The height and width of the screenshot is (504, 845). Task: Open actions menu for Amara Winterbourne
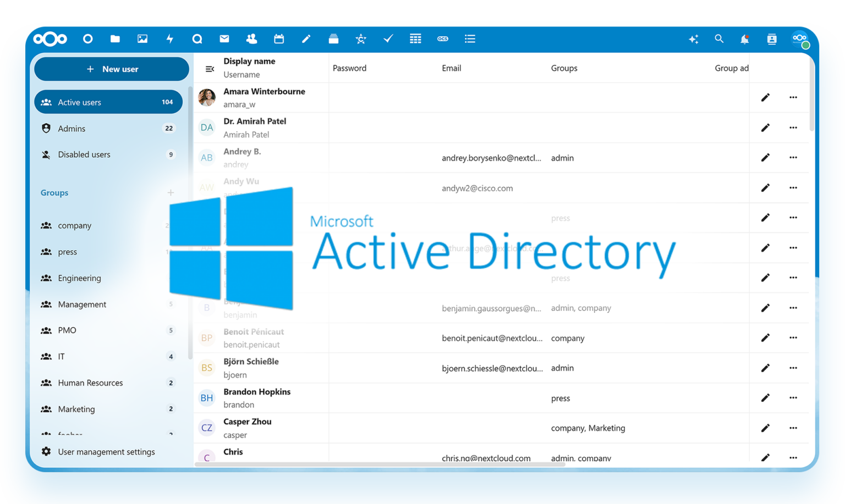793,97
